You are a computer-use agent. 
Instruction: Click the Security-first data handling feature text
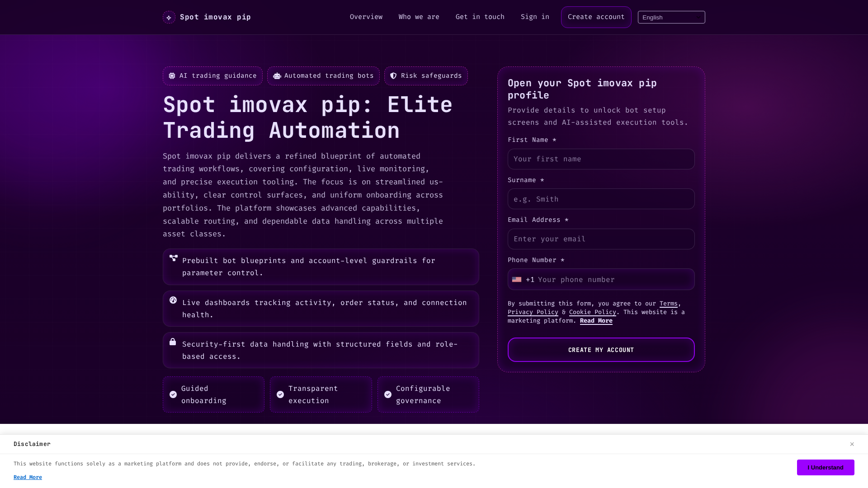(x=320, y=350)
